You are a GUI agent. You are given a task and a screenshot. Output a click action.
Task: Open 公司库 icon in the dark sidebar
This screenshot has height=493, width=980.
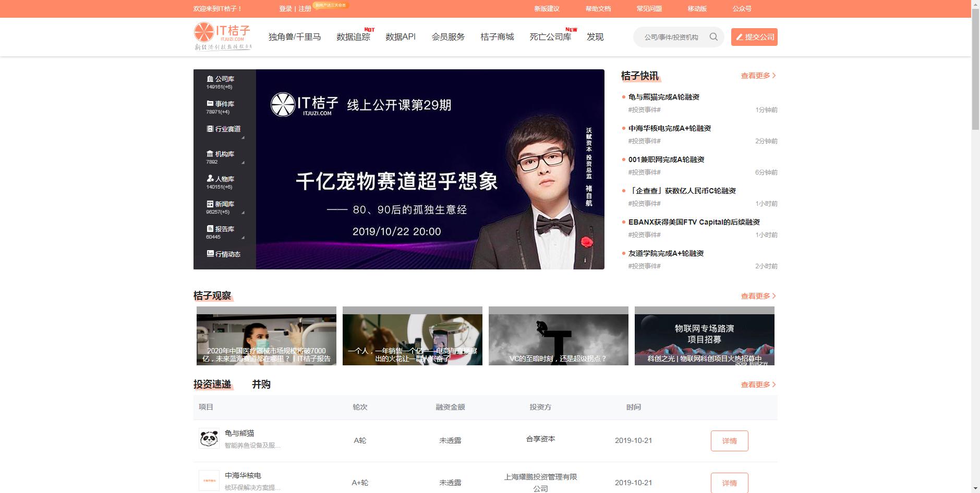pos(210,79)
